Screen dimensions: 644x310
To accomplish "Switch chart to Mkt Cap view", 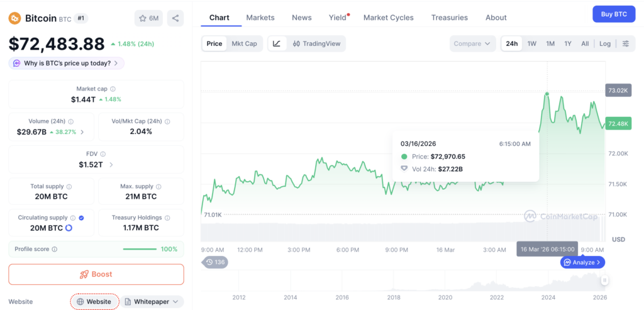I will click(245, 43).
